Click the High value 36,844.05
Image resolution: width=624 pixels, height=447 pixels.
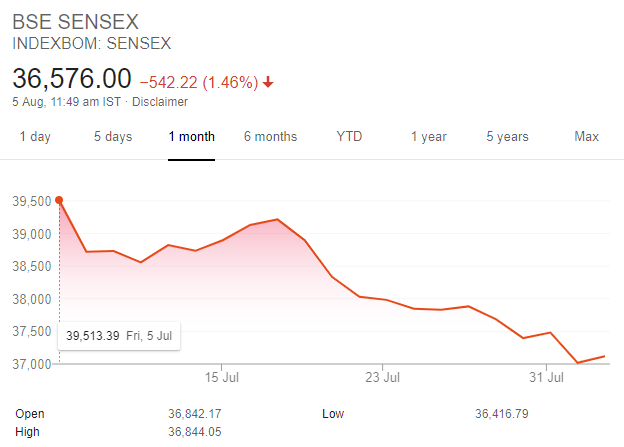[195, 432]
